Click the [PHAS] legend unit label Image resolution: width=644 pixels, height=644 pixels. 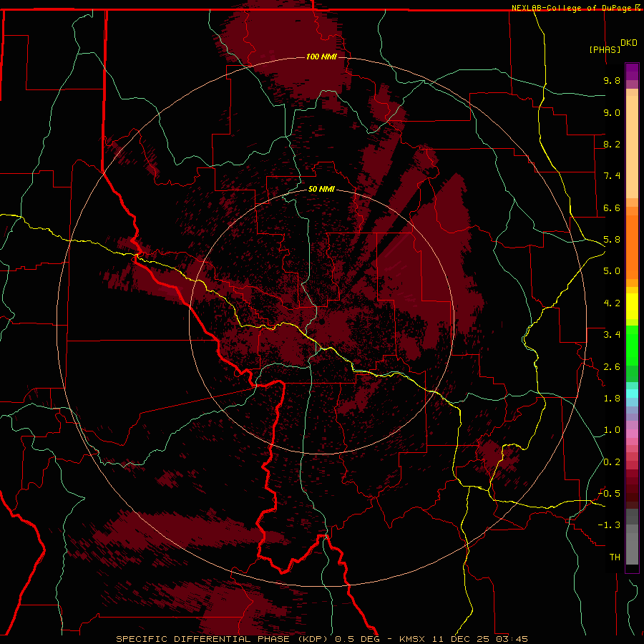pos(605,49)
